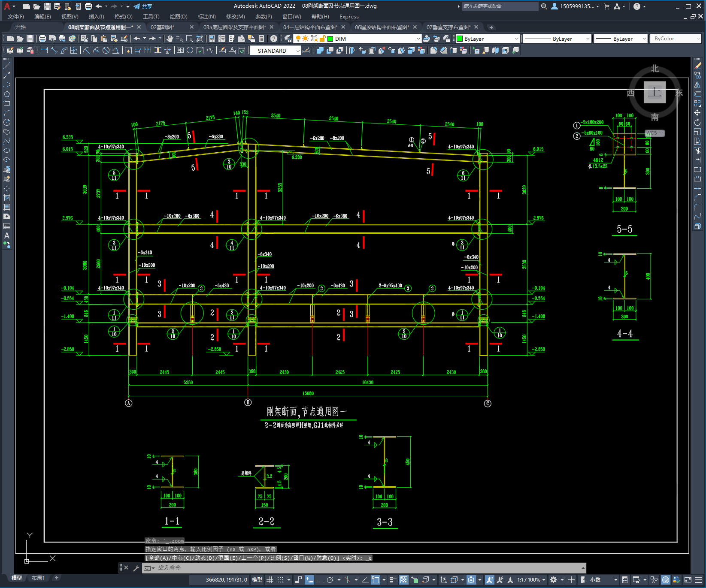Image resolution: width=706 pixels, height=588 pixels.
Task: Open the QuickCalc calculator icon
Action: (x=261, y=39)
